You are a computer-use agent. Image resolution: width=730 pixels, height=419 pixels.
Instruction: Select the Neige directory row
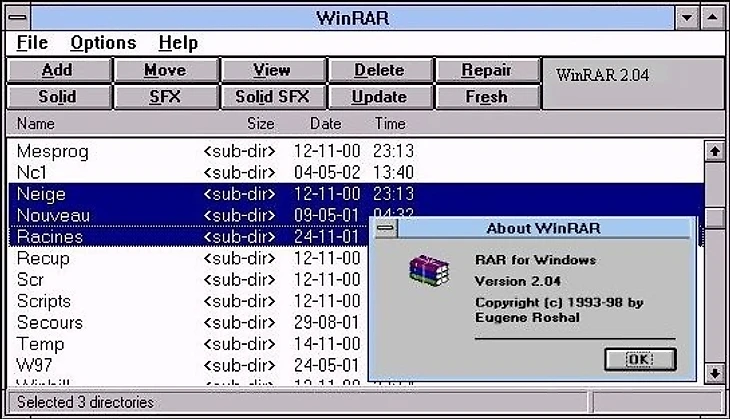[x=356, y=194]
